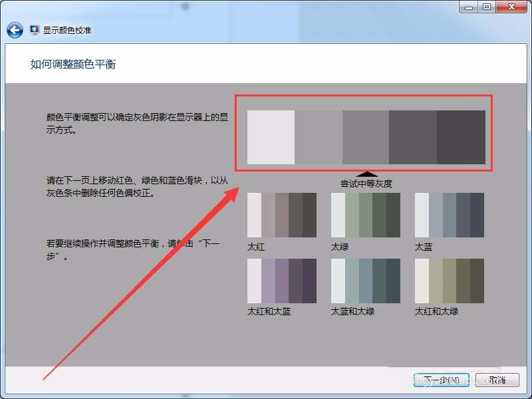Viewport: 532px width, 399px height.
Task: Click the blue back arrow icon
Action: click(15, 29)
